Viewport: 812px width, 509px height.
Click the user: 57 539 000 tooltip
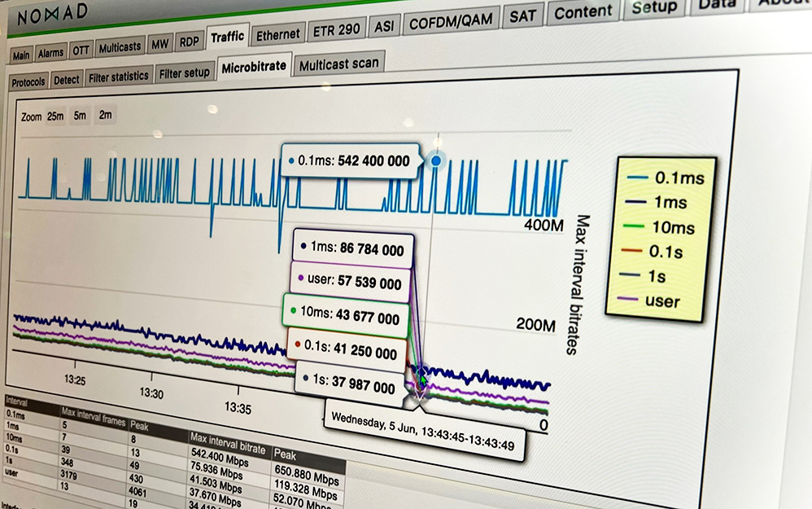point(351,282)
